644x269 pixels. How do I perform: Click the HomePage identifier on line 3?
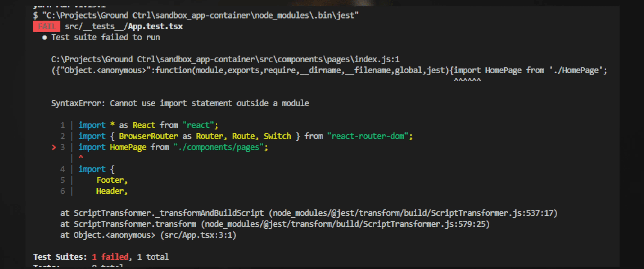[x=128, y=147]
